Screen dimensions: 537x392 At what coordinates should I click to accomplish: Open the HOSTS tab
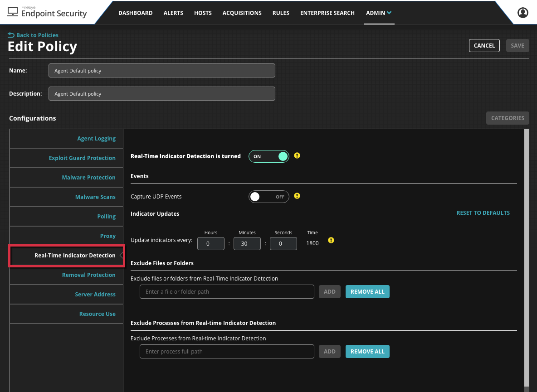coord(203,13)
